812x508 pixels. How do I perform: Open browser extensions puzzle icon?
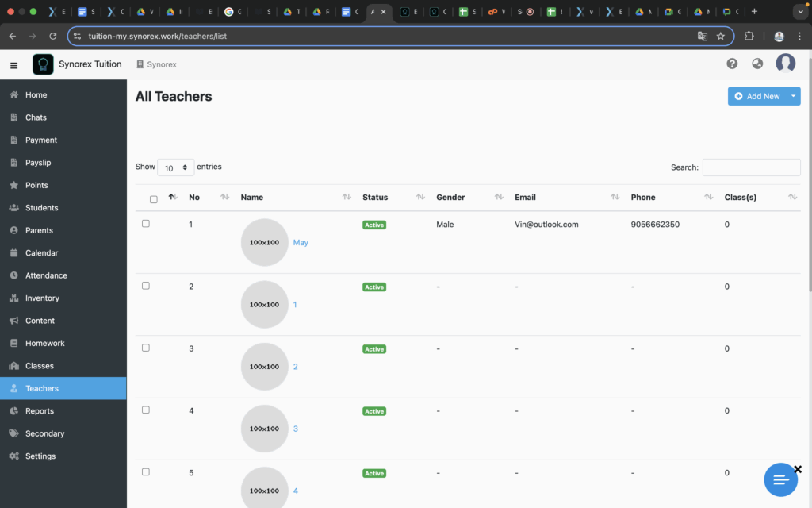point(749,37)
